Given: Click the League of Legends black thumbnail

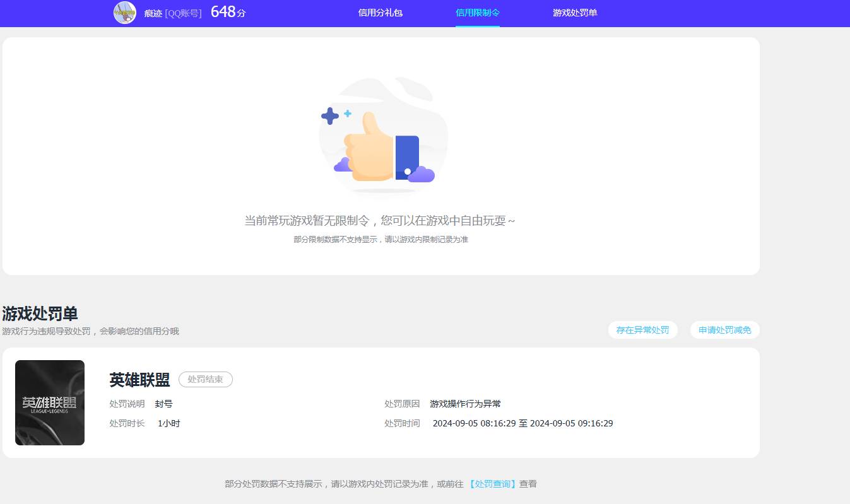Looking at the screenshot, I should tap(50, 402).
